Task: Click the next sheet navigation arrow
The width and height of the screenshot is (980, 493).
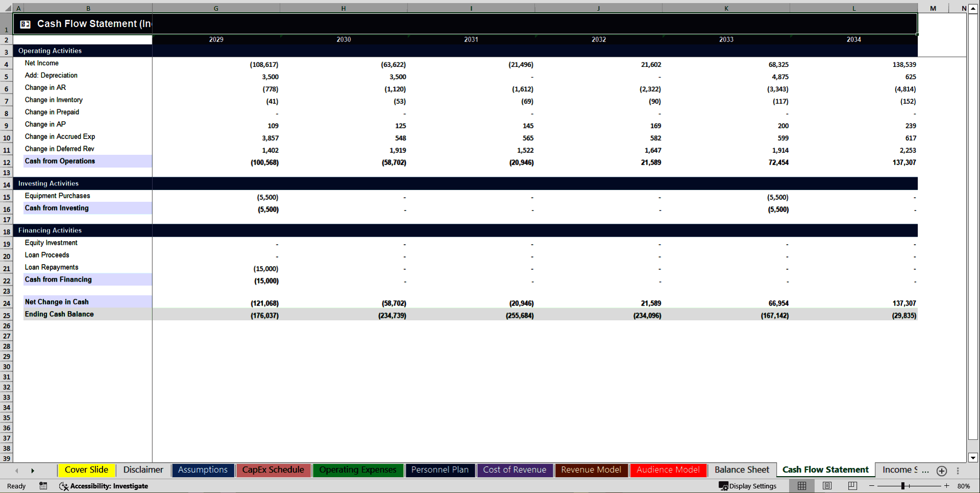Action: pos(33,471)
